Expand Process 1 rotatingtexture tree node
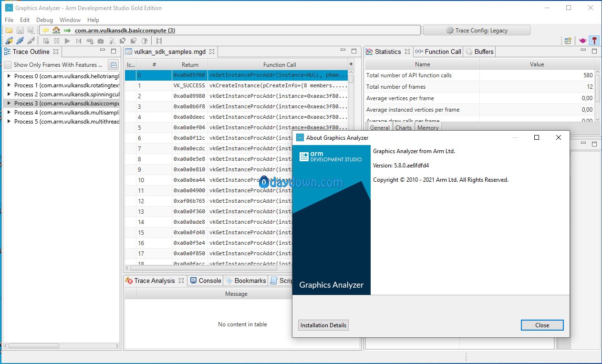602x364 pixels. pyautogui.click(x=9, y=85)
